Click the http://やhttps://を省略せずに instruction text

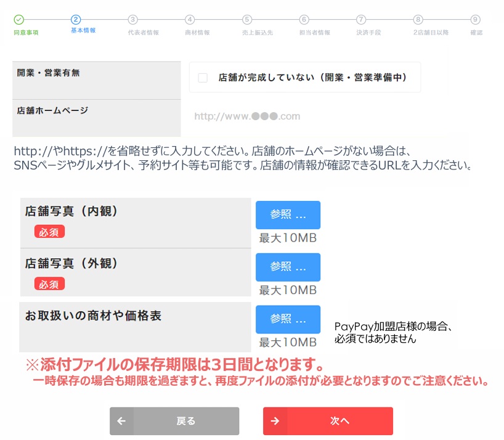[212, 151]
